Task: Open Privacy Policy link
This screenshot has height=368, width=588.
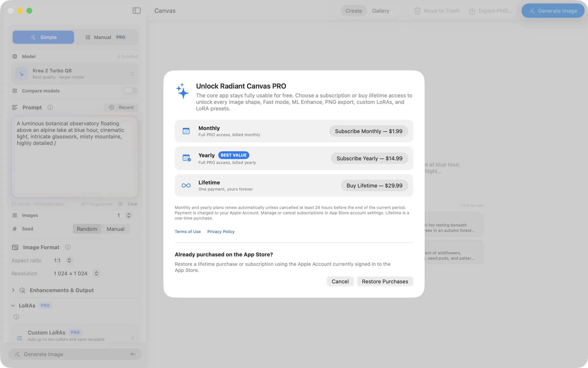Action: pyautogui.click(x=221, y=232)
